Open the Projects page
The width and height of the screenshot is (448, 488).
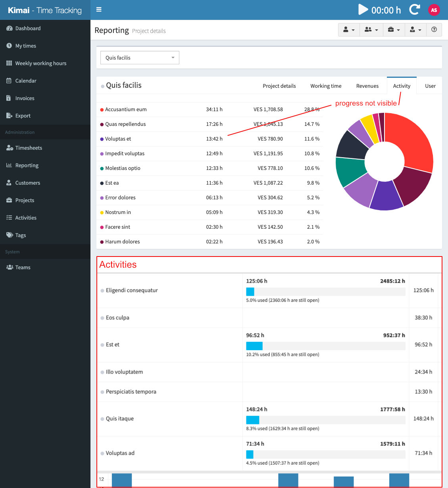(45, 200)
